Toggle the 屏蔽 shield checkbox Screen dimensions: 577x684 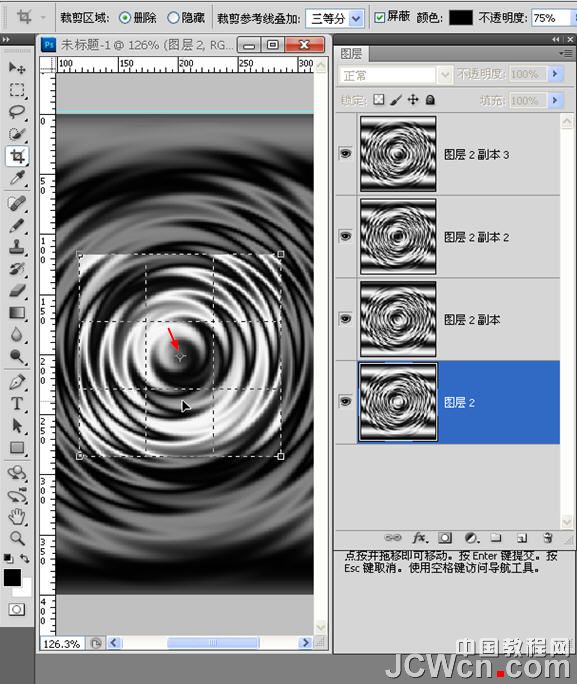379,17
